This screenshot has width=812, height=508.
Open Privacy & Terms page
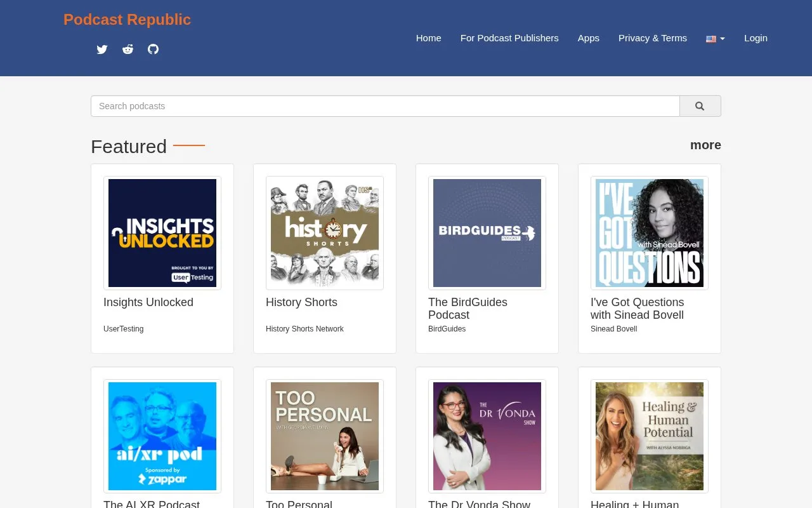(653, 38)
